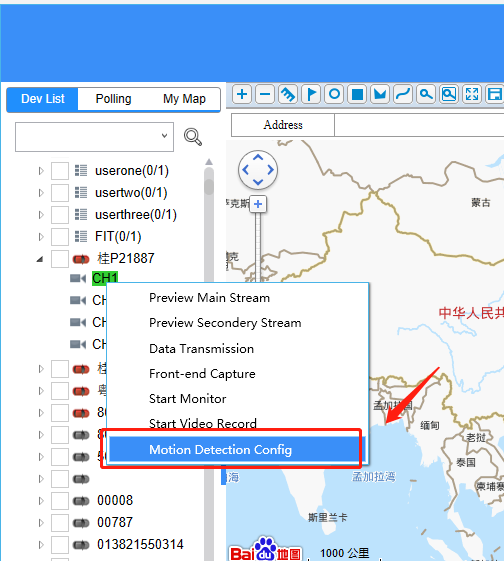
Task: Select the ruler distance measuring tool
Action: (288, 94)
